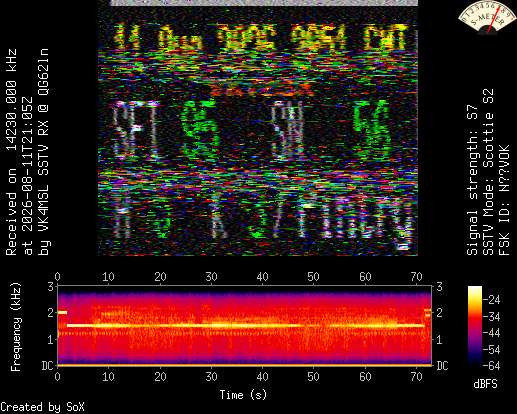Click the VK4MSL SSTV RX callsign line
The image size is (517, 414).
click(44, 152)
